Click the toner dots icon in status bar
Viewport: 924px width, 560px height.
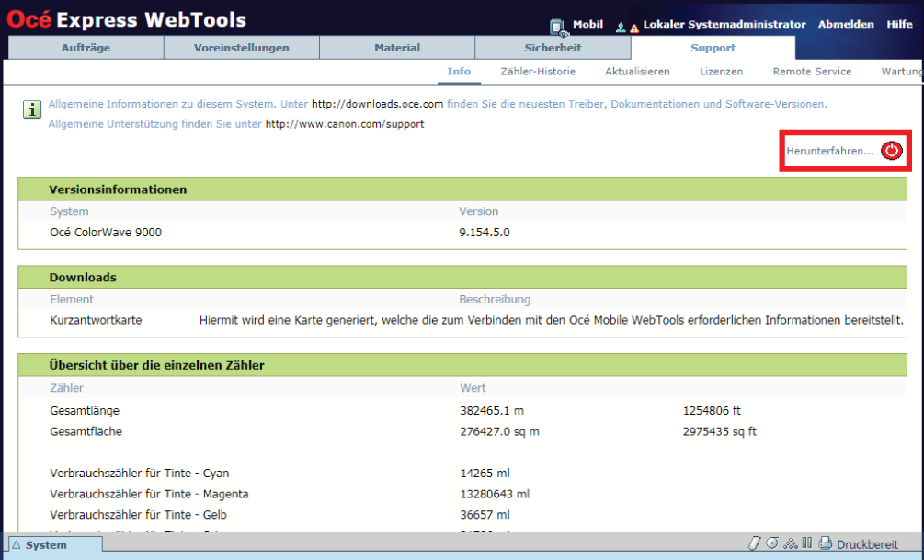pos(791,543)
